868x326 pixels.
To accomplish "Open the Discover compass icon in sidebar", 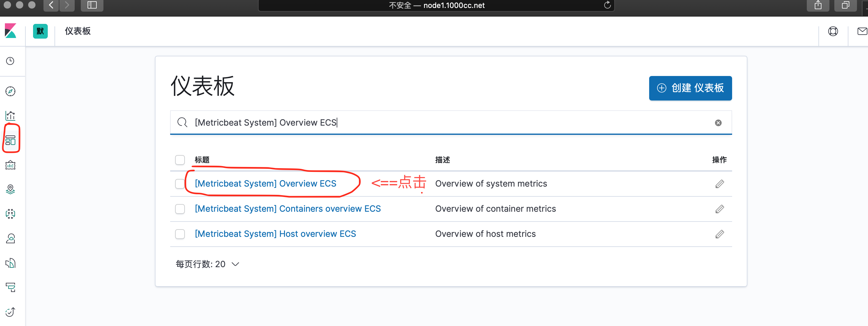I will [10, 91].
